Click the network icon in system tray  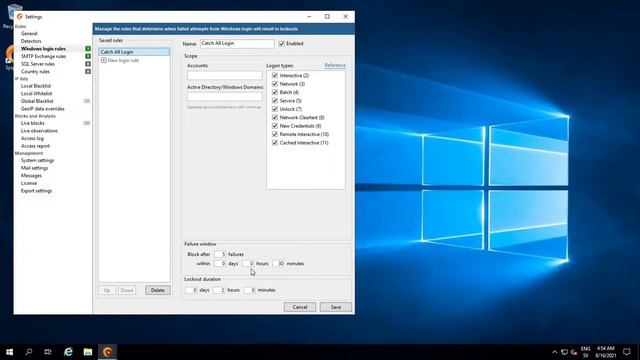coord(564,352)
